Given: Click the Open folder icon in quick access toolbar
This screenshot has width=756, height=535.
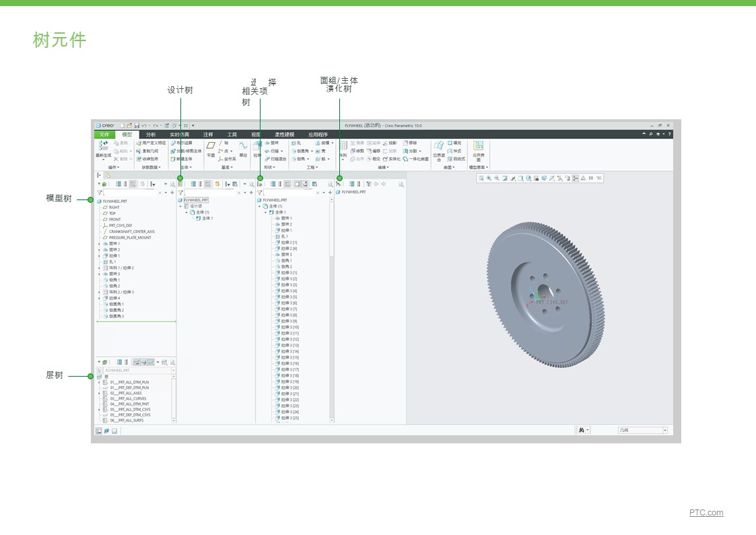Looking at the screenshot, I should coord(130,125).
